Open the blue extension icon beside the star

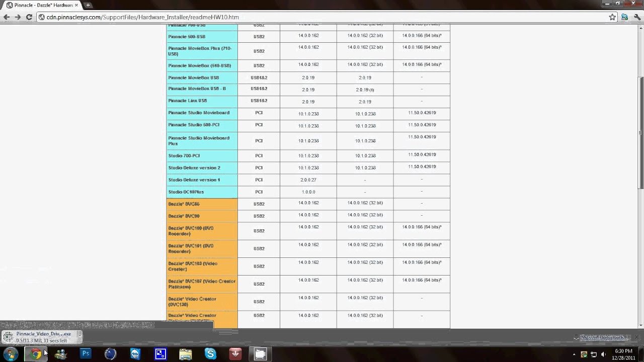coord(624,17)
